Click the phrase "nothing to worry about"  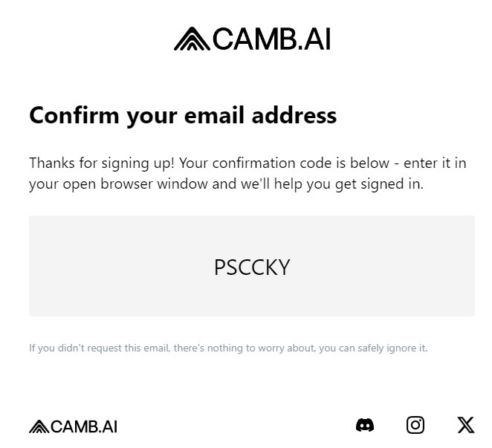pos(258,348)
